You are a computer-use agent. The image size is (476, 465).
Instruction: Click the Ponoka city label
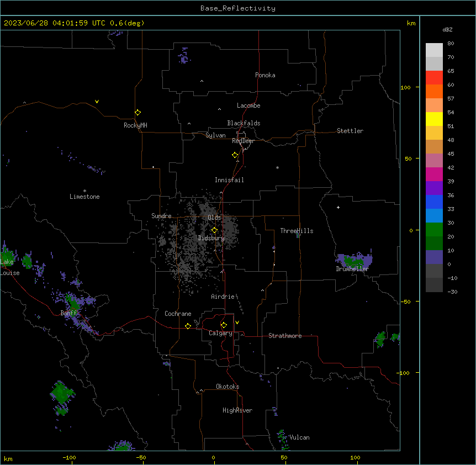click(x=265, y=75)
